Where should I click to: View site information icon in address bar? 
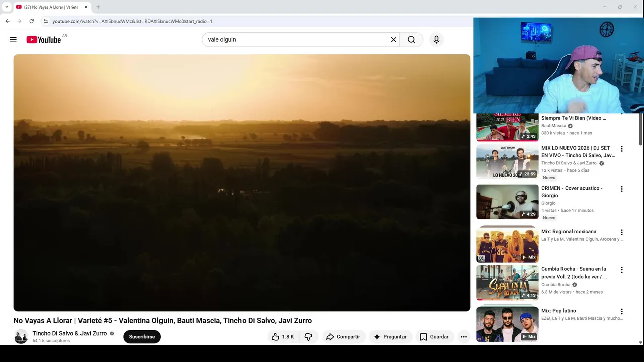pyautogui.click(x=45, y=21)
